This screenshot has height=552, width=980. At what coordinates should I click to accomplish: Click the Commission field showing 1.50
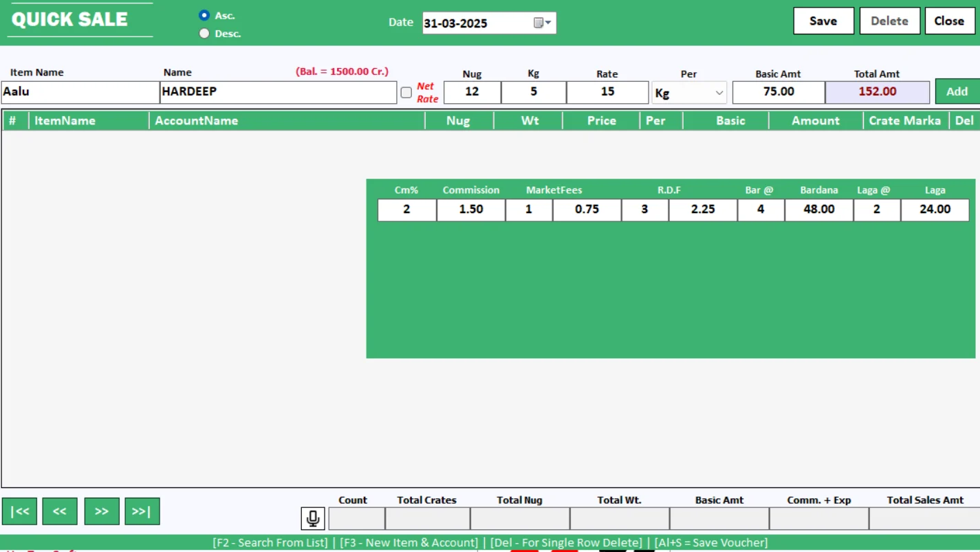pos(471,210)
